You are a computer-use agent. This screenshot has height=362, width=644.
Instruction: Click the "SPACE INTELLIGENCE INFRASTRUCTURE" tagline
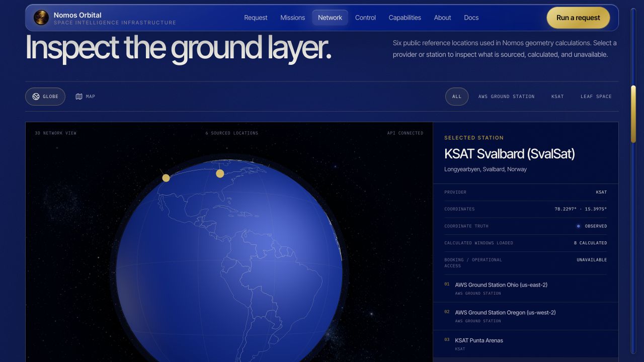point(115,23)
